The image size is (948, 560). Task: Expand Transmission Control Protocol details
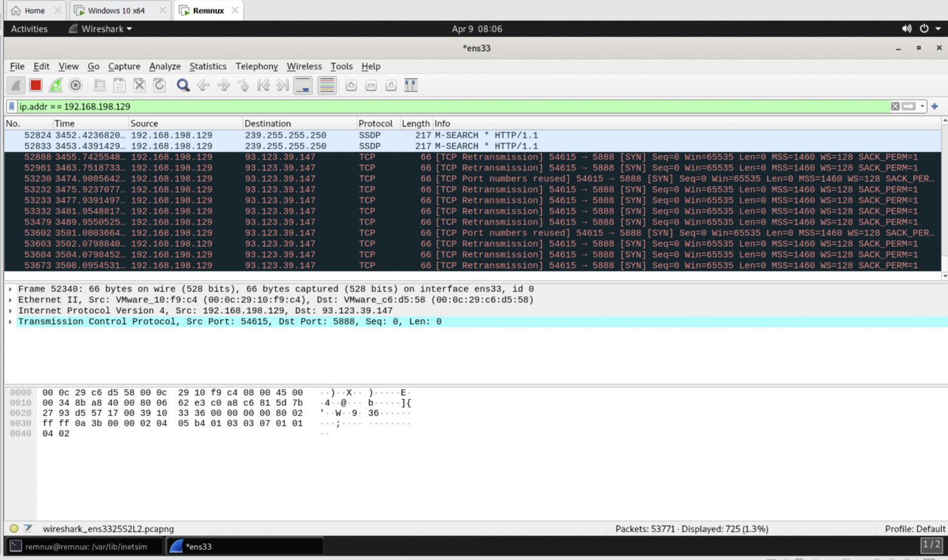pos(10,322)
